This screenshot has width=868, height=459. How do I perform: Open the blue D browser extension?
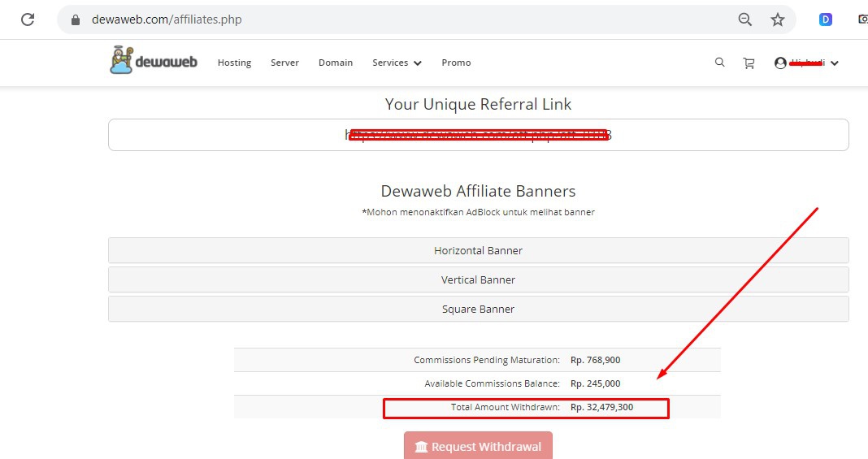826,19
